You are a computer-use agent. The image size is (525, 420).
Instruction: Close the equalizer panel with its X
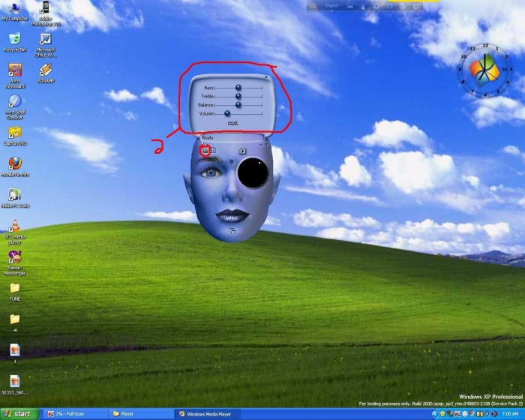[266, 77]
